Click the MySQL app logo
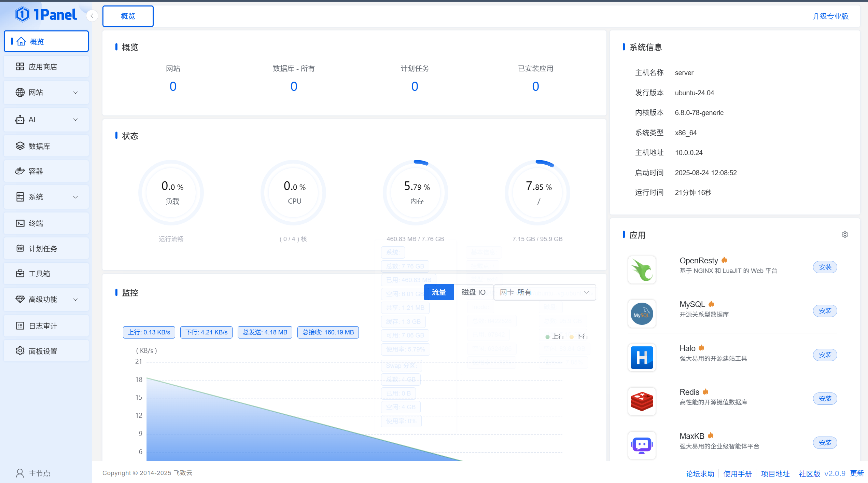868x483 pixels. pyautogui.click(x=642, y=314)
